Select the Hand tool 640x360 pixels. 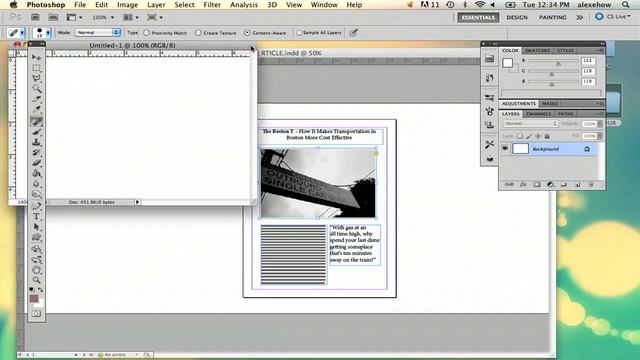[x=36, y=270]
